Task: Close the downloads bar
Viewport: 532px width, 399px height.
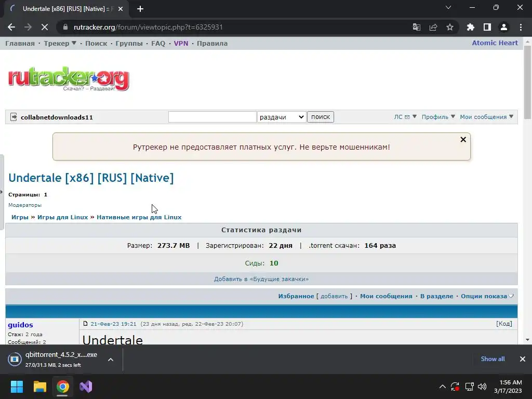Action: [523, 359]
